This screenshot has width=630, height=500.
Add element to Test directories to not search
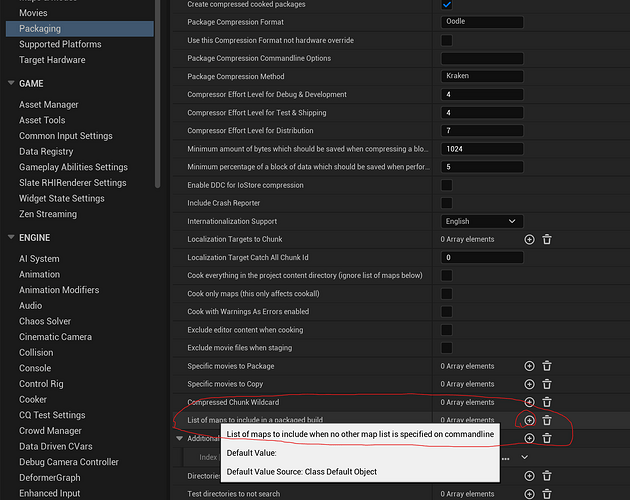529,494
